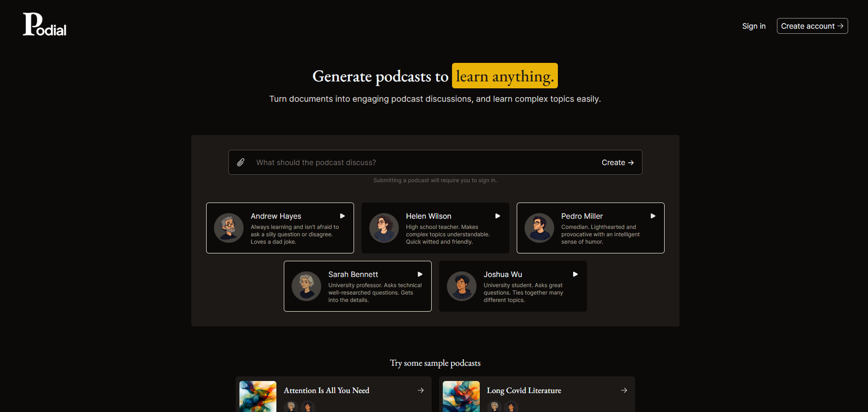Play Joshua Wu voice preview
The width and height of the screenshot is (868, 412).
(x=575, y=274)
